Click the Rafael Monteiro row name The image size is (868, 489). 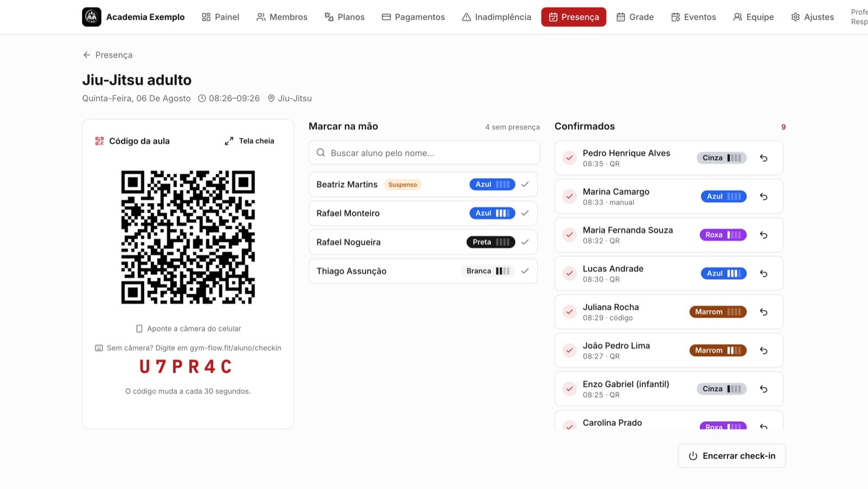tap(348, 214)
